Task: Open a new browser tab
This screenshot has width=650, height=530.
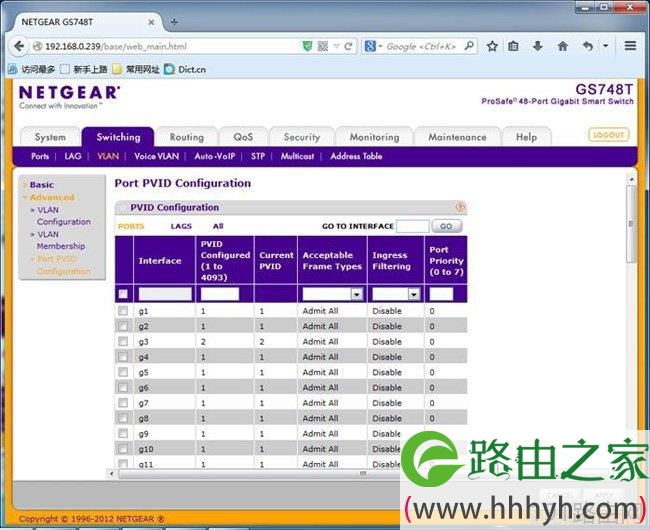Action: pyautogui.click(x=174, y=22)
